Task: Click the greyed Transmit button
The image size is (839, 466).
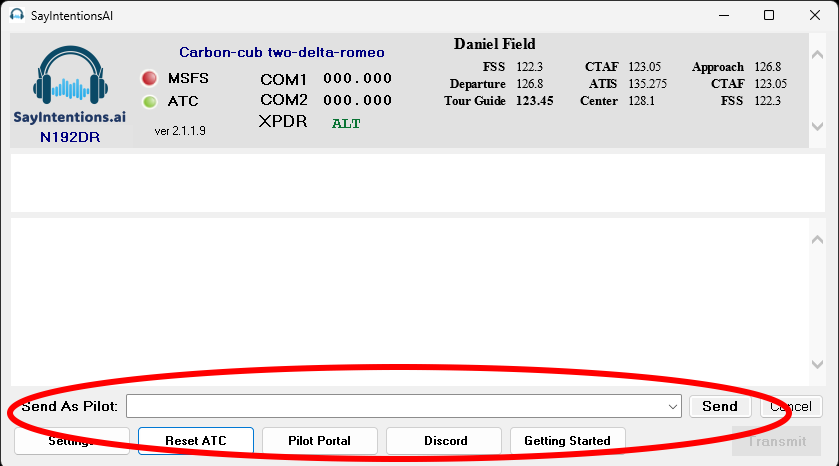Action: (x=776, y=441)
